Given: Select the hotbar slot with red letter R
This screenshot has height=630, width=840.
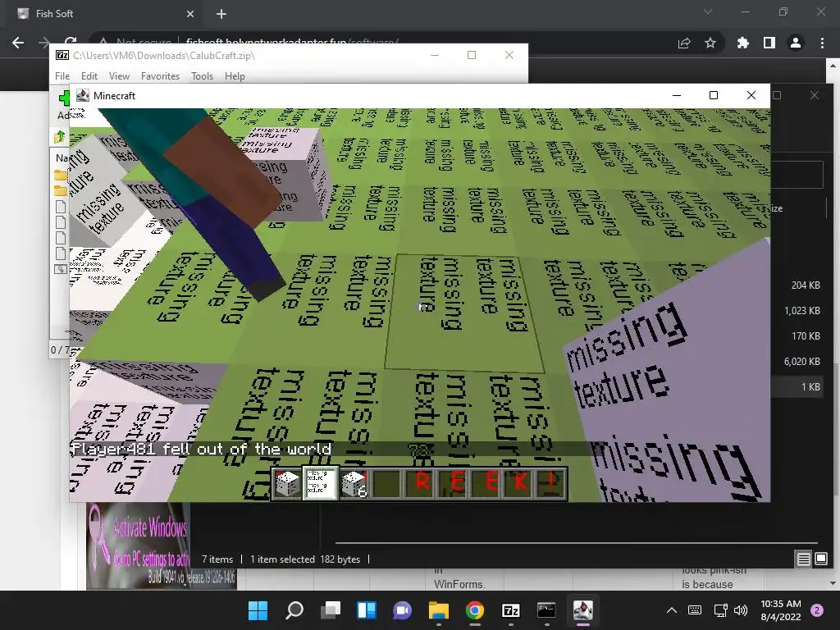Looking at the screenshot, I should pos(421,484).
